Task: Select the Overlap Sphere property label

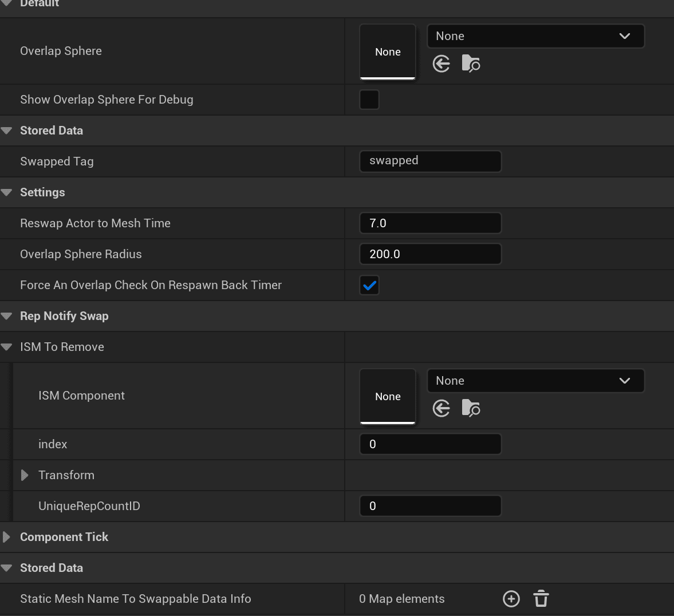Action: (61, 51)
